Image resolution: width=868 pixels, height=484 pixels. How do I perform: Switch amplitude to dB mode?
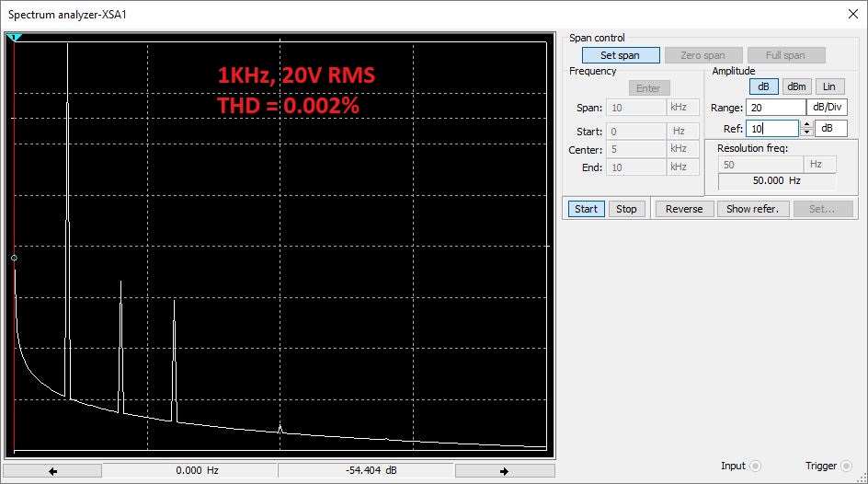(763, 86)
